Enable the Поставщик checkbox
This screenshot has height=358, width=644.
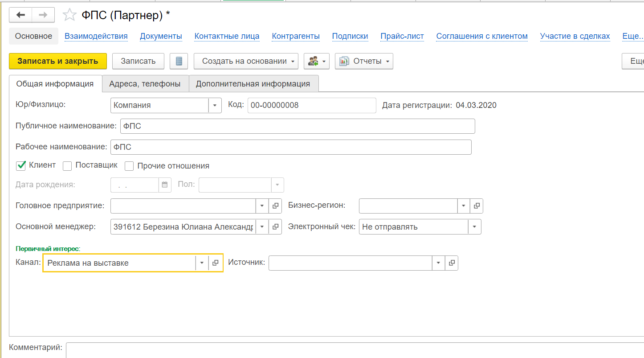pyautogui.click(x=67, y=166)
